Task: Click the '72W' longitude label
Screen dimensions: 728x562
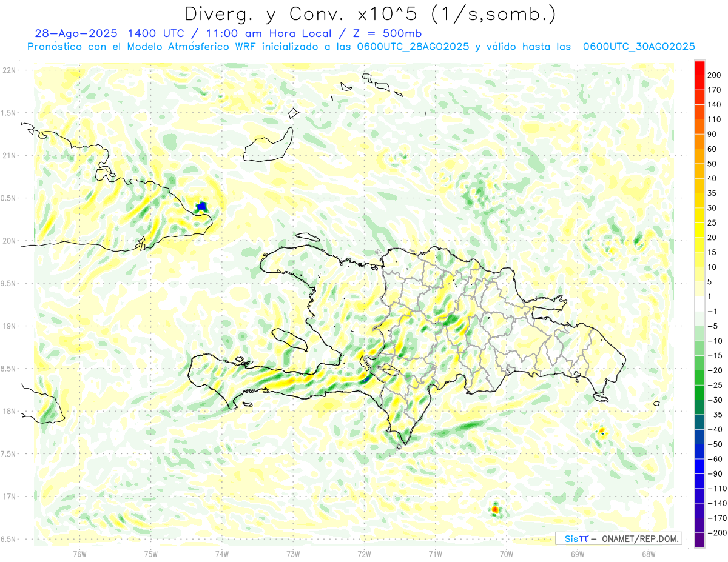Action: coord(364,554)
